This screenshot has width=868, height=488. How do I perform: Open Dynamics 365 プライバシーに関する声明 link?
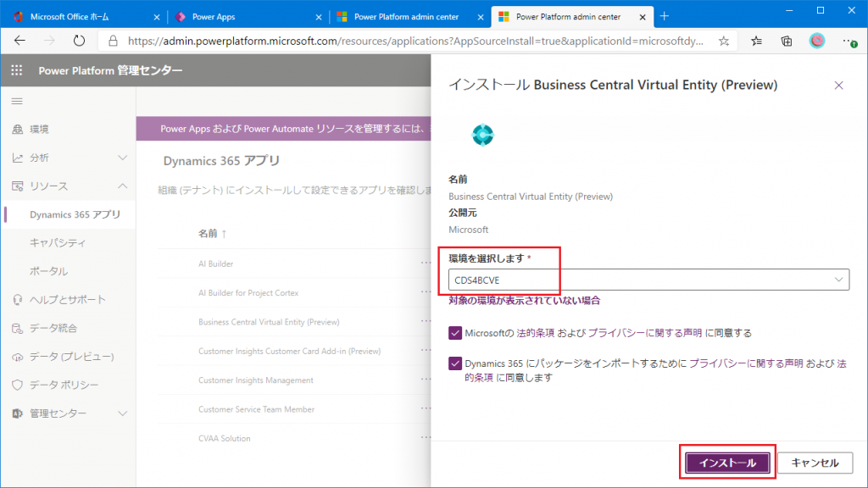click(x=746, y=363)
